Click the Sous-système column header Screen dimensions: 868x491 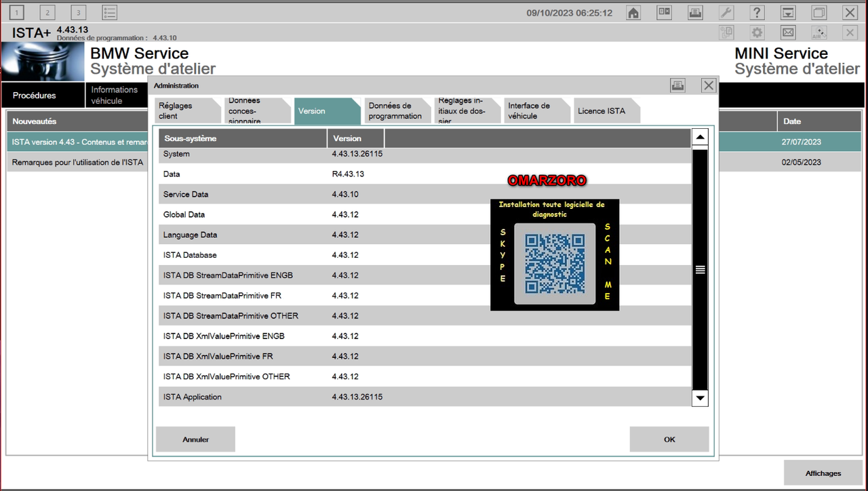[243, 138]
